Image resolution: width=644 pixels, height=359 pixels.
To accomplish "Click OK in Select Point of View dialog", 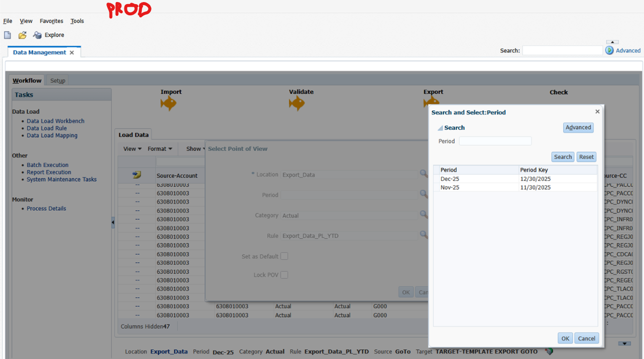I will pos(406,292).
